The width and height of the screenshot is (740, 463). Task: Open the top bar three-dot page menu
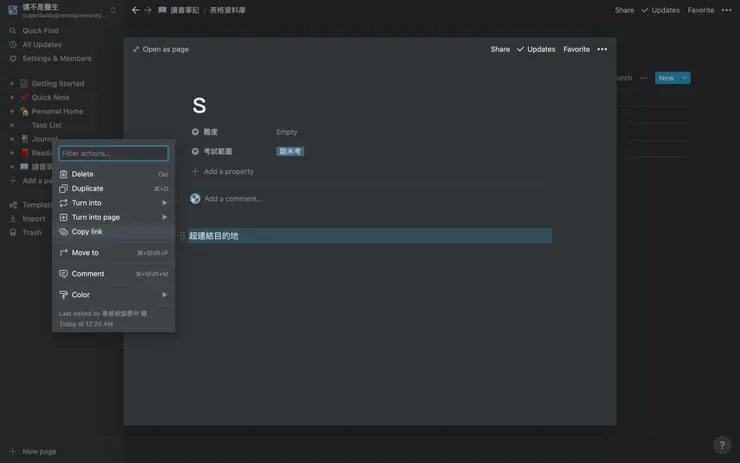point(726,10)
